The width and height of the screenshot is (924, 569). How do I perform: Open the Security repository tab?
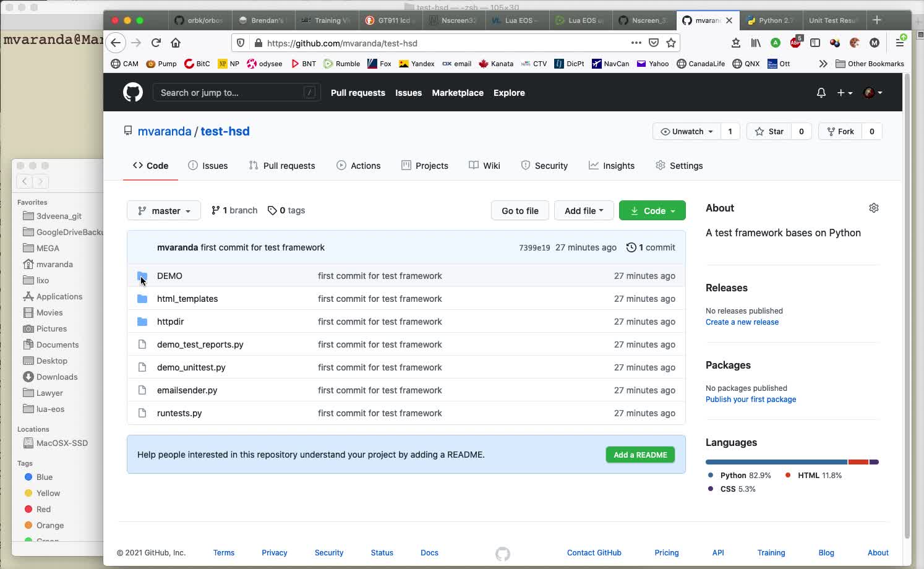coord(544,166)
